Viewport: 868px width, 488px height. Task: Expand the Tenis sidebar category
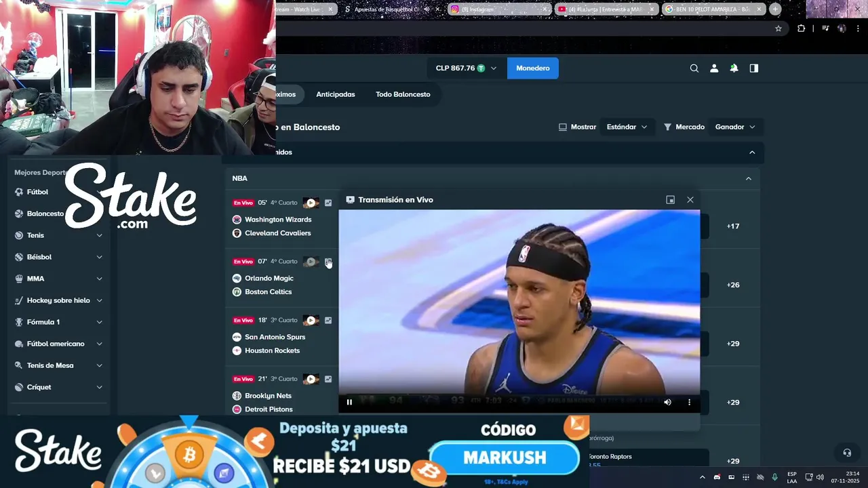pos(99,235)
